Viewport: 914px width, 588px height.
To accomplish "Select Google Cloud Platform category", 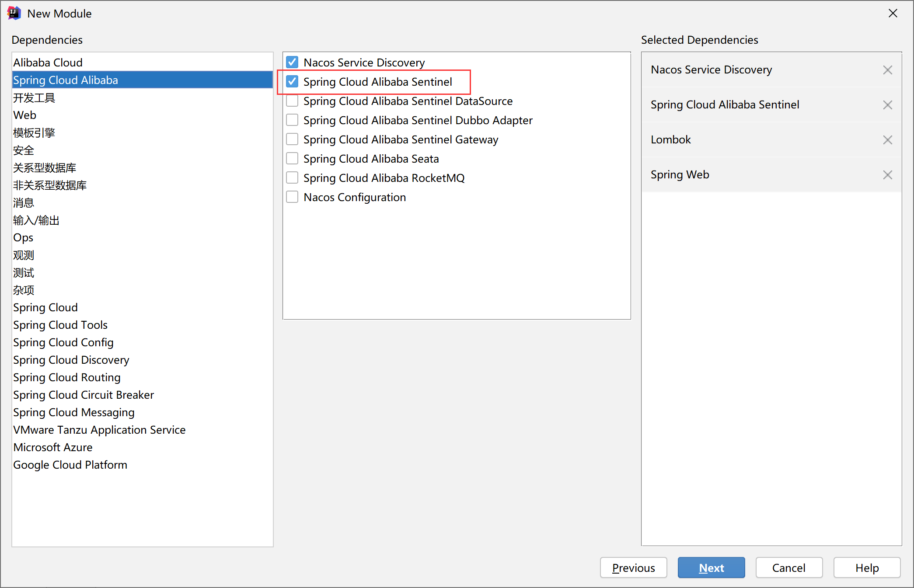I will click(x=142, y=465).
